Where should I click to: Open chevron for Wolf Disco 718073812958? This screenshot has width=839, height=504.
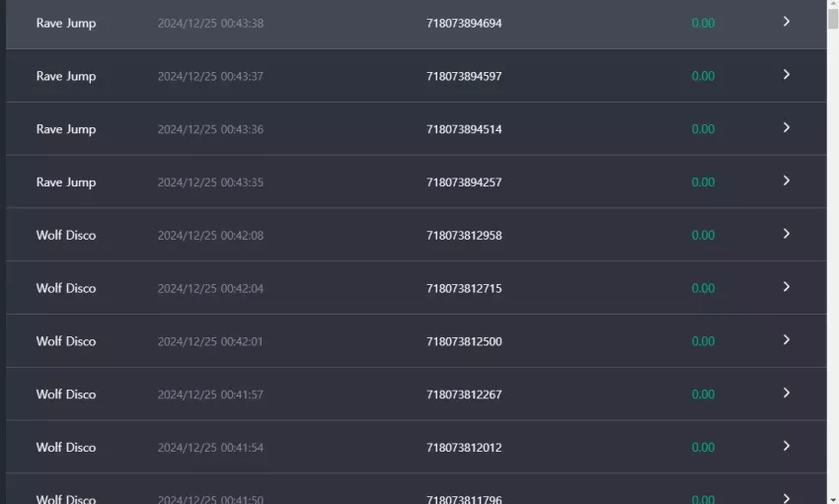[x=786, y=234]
